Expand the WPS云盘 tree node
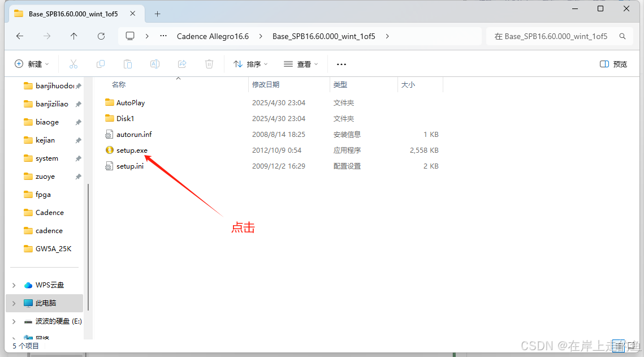 14,285
